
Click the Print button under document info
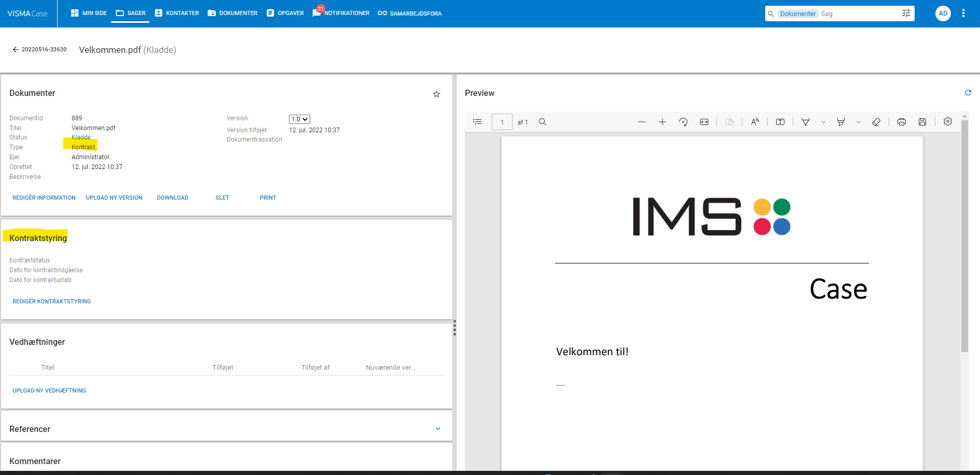click(x=268, y=198)
